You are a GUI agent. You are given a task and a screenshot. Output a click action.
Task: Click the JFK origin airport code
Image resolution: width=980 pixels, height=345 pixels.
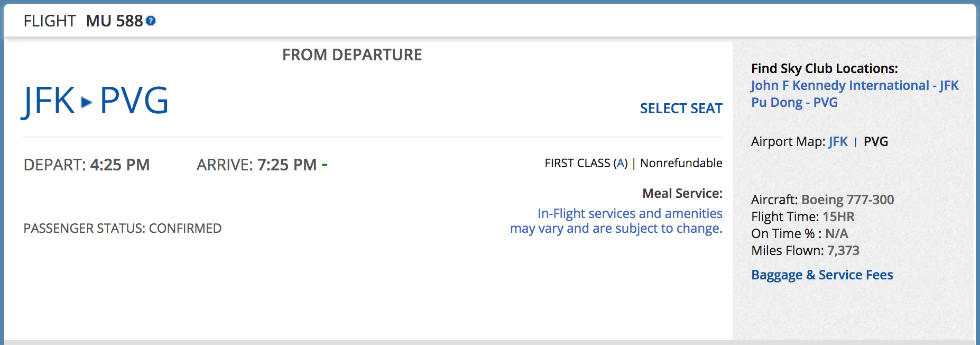(49, 101)
